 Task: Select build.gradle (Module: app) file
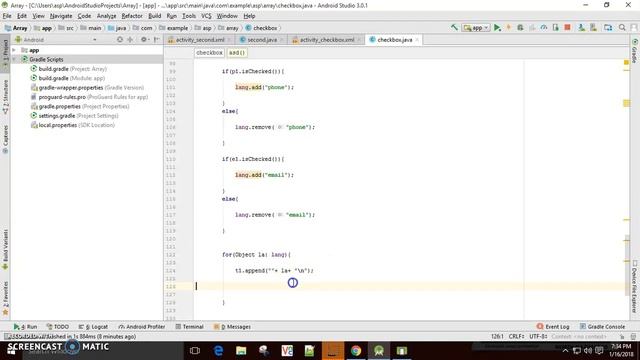(x=68, y=78)
